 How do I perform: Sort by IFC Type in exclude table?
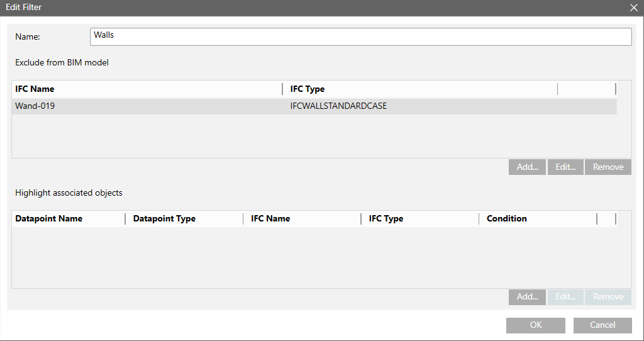[419, 89]
